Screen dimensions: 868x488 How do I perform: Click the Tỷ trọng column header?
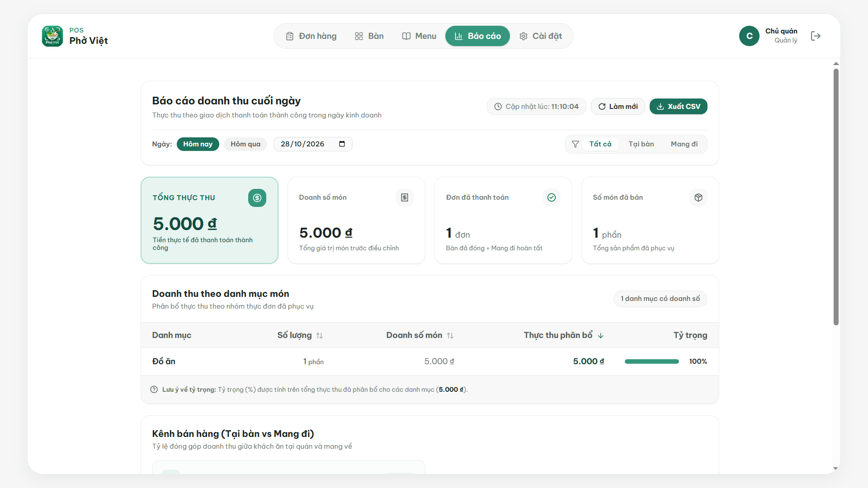click(x=690, y=335)
